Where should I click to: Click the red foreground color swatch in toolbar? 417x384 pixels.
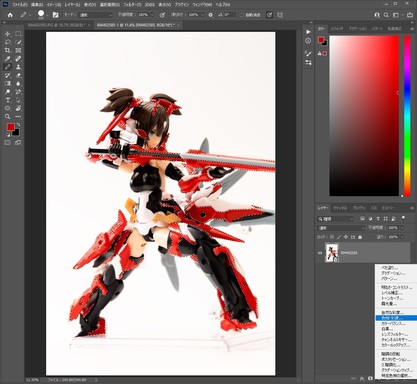pos(11,127)
